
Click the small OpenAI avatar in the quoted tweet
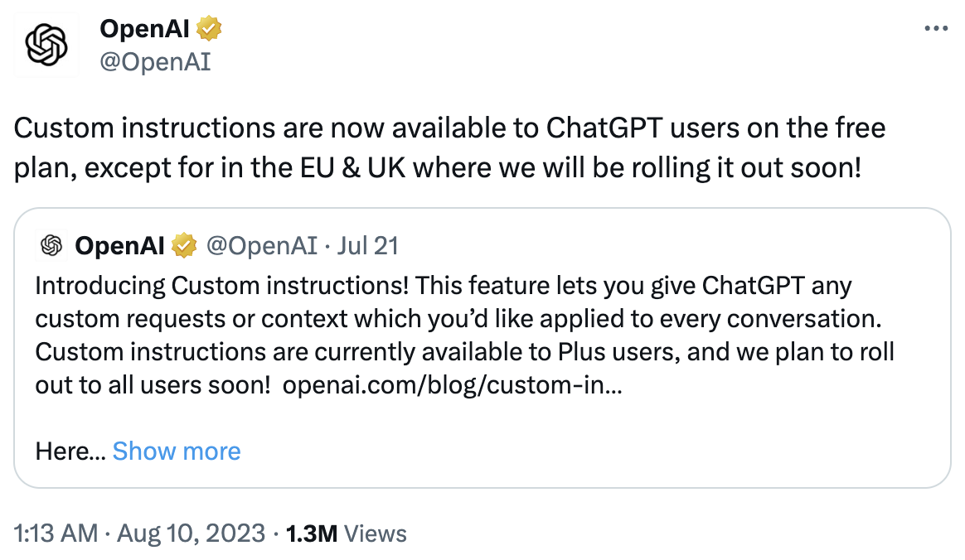pos(51,245)
